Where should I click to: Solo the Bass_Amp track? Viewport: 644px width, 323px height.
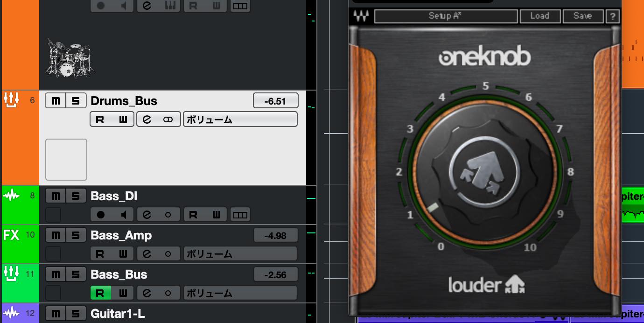click(x=76, y=235)
